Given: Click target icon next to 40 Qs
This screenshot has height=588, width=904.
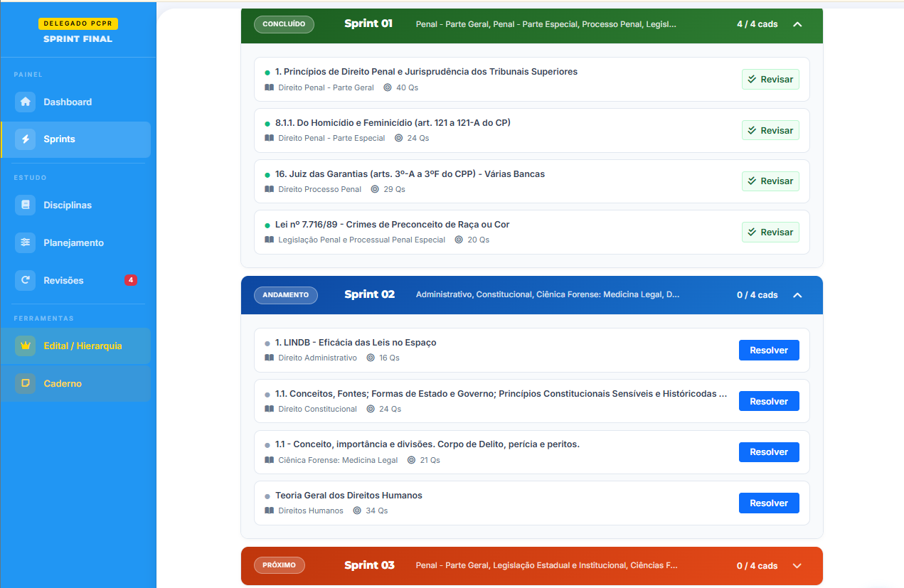Looking at the screenshot, I should coord(388,87).
